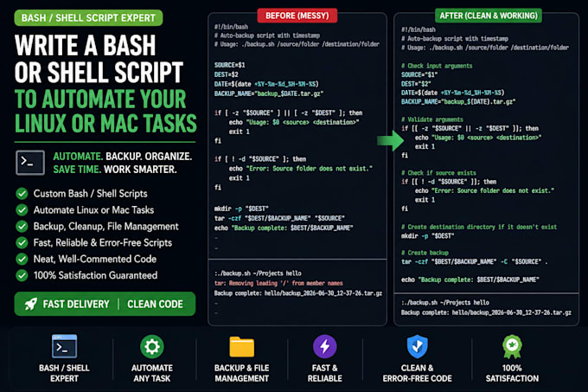Viewport: 588px width, 392px height.
Task: Click the headline WRITE A BASH
Action: coord(85,46)
